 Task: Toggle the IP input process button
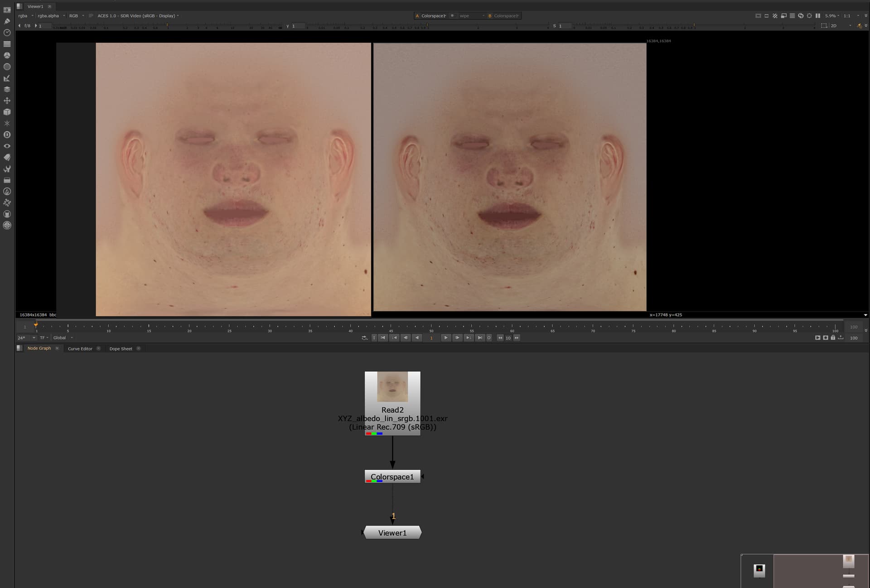[91, 16]
